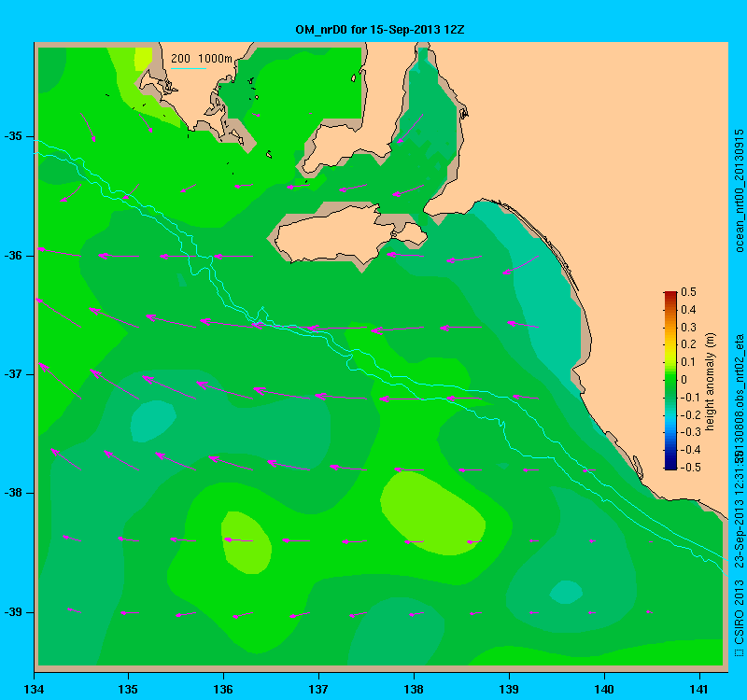The width and height of the screenshot is (747, 700).
Task: Click the vertical 'ocean_nrt00_20130915' text
Action: [x=740, y=190]
